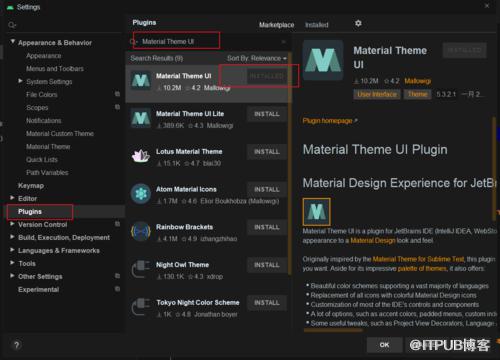Select the Lotus Material Theme lotus icon
The width and height of the screenshot is (500, 360).
point(141,156)
